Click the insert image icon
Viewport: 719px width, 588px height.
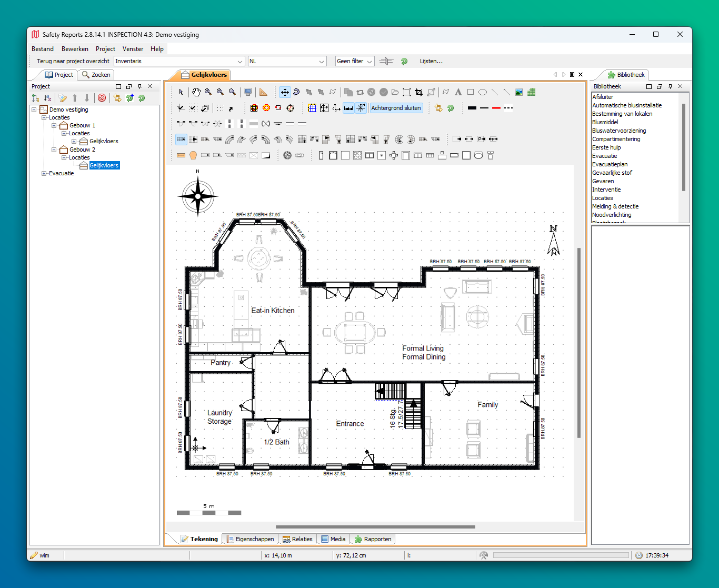pos(519,92)
